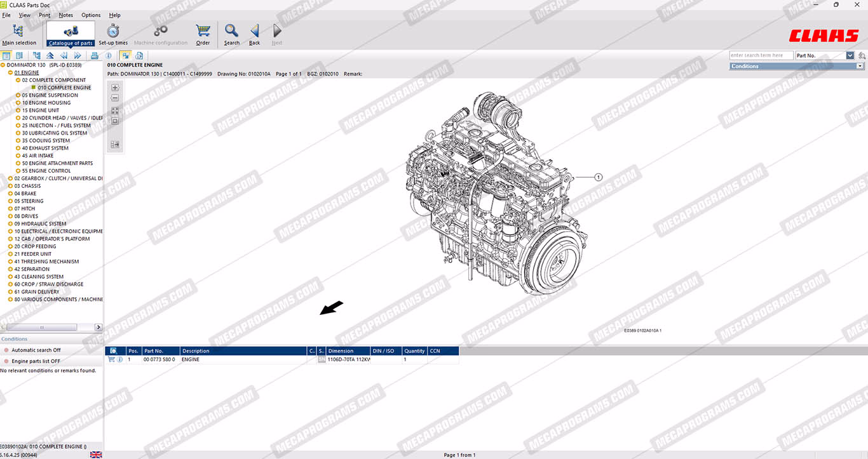Viewport: 868px width, 459px height.
Task: Expand 35 COOLING SYSTEM node
Action: pos(18,140)
